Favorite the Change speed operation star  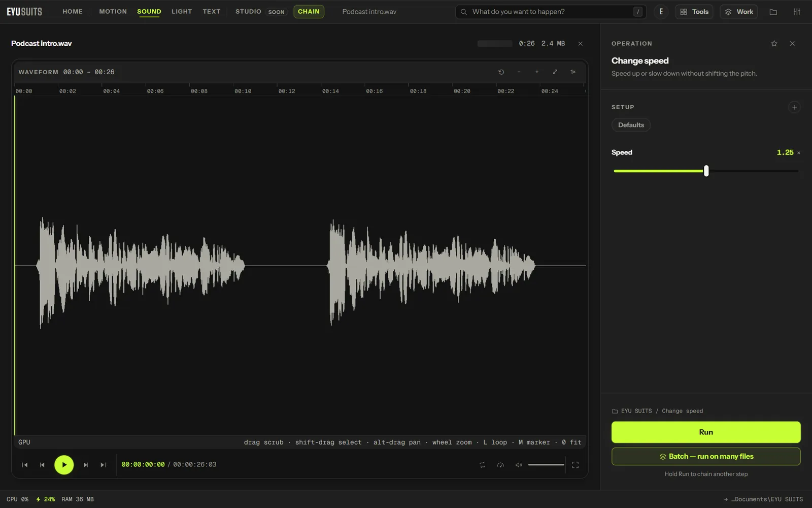(x=774, y=44)
